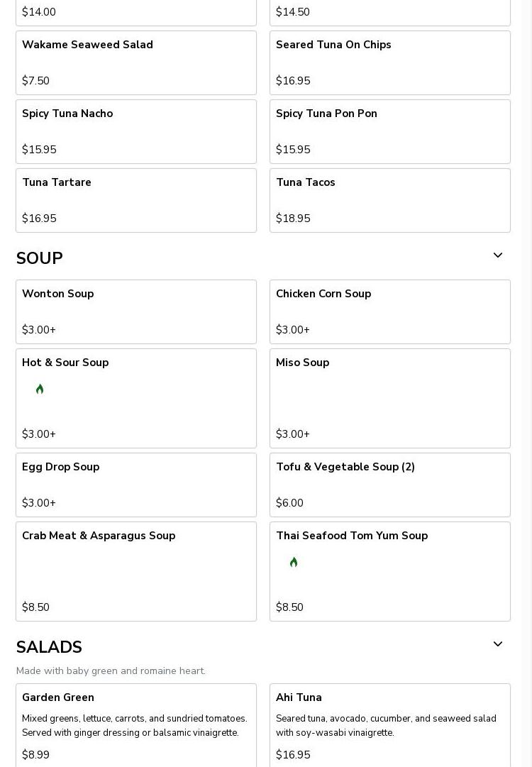Click the SOUP section heading
The image size is (532, 767).
[x=40, y=258]
